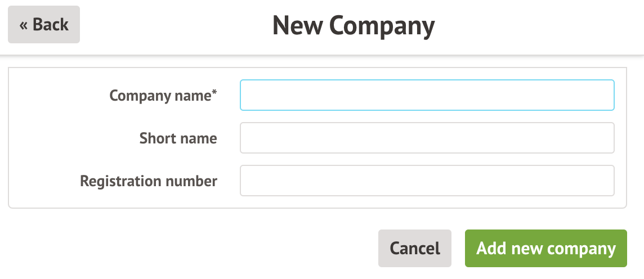The height and width of the screenshot is (279, 644).
Task: Activate the middle Short name input
Action: (x=427, y=138)
